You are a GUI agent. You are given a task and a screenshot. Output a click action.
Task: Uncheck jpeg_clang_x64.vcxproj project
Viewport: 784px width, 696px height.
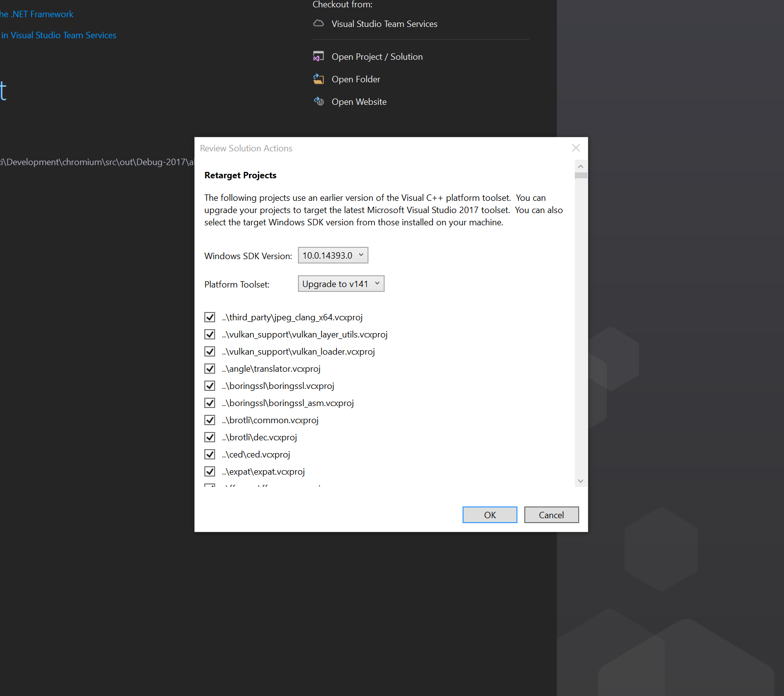pos(210,317)
